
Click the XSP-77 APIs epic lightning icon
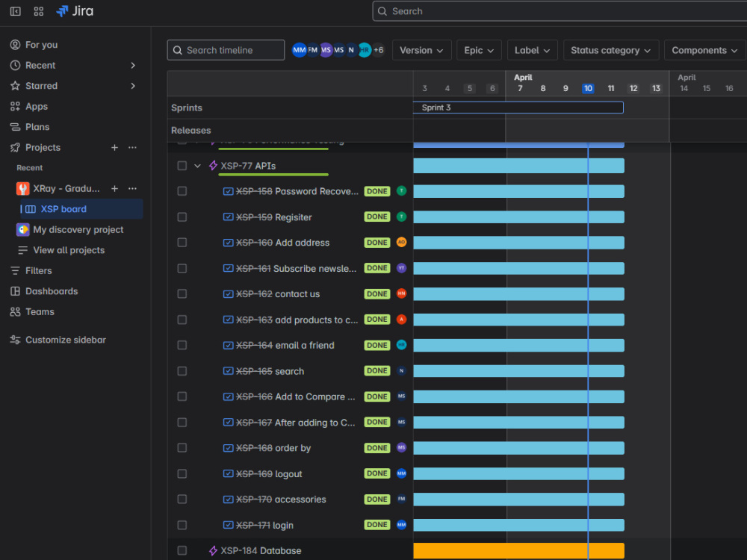coord(214,166)
